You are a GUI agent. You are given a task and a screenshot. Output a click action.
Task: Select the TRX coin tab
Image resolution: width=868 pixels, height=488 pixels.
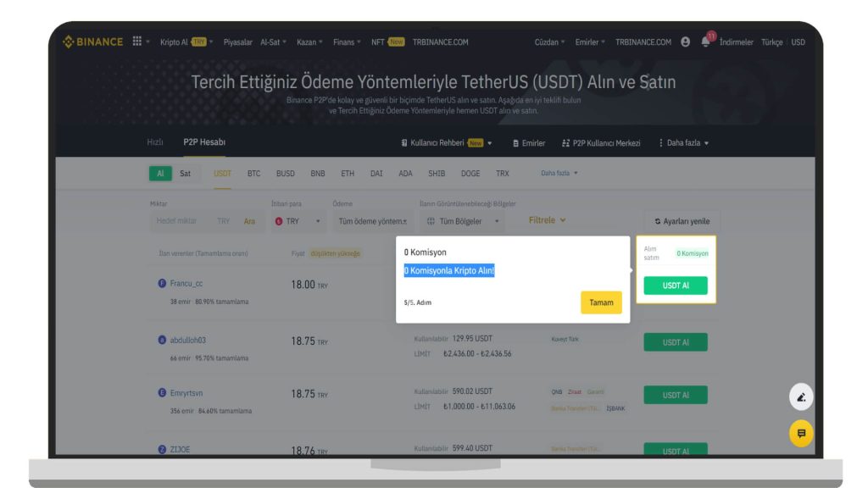point(503,174)
